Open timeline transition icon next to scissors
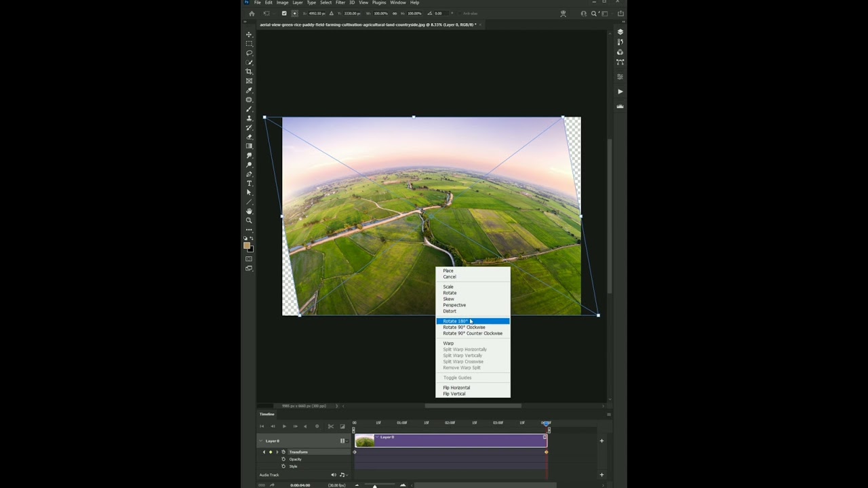868x488 pixels. (342, 426)
